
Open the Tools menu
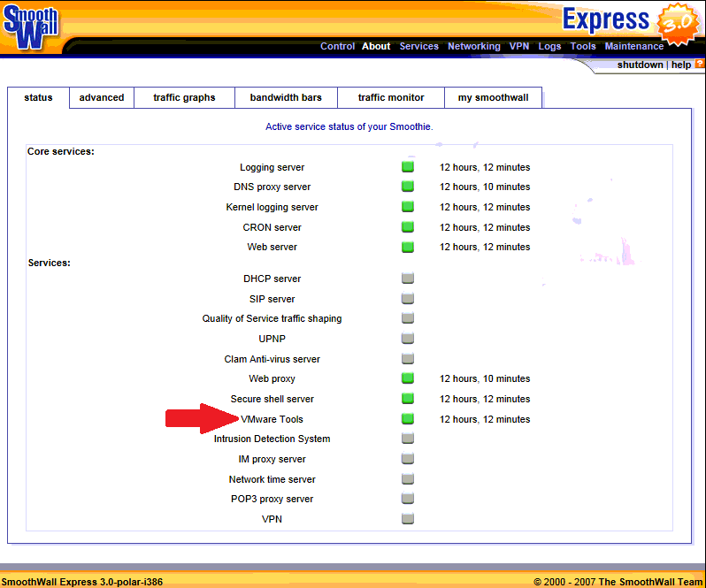(x=583, y=46)
